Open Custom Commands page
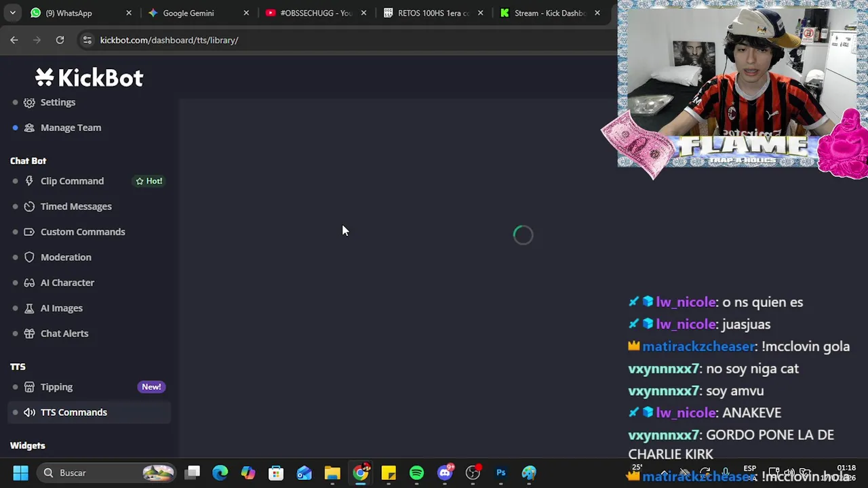Screen dimensions: 868x488 [x=83, y=232]
